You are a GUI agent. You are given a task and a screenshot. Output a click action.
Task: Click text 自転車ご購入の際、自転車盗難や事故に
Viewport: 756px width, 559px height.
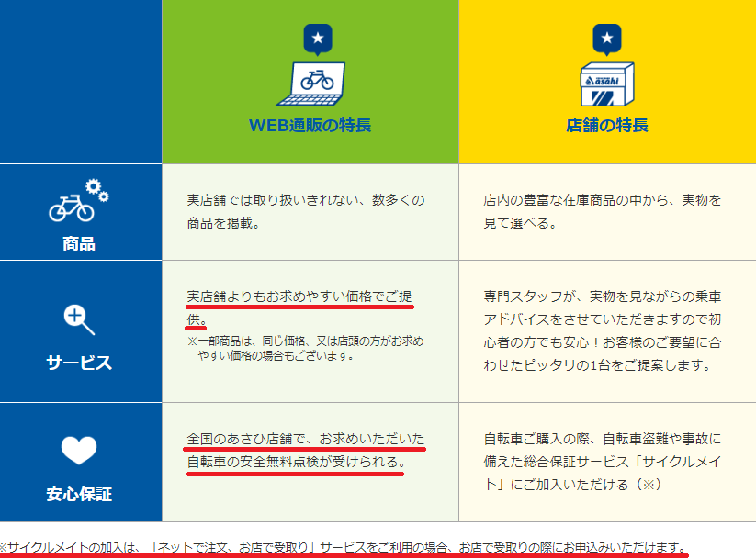pos(603,439)
